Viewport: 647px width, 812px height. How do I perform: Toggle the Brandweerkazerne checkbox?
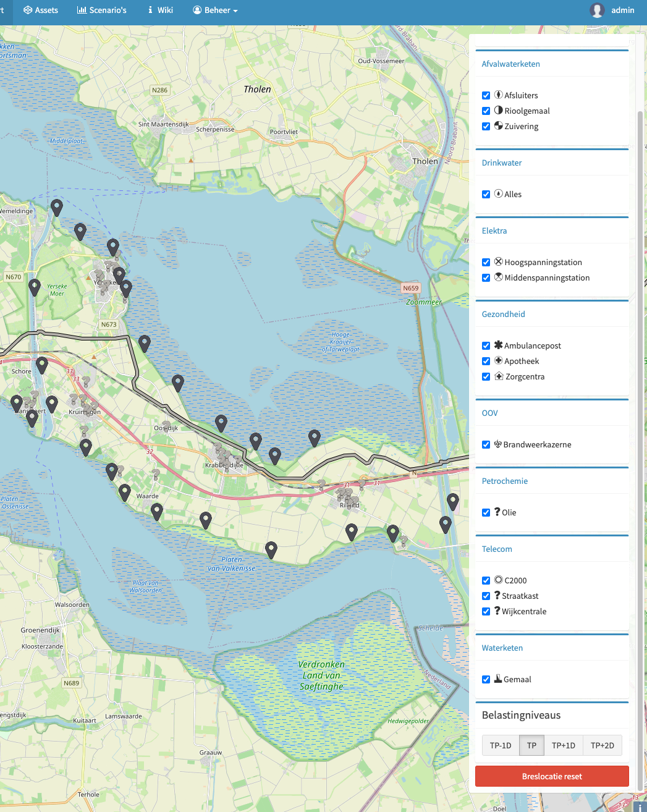pyautogui.click(x=486, y=444)
